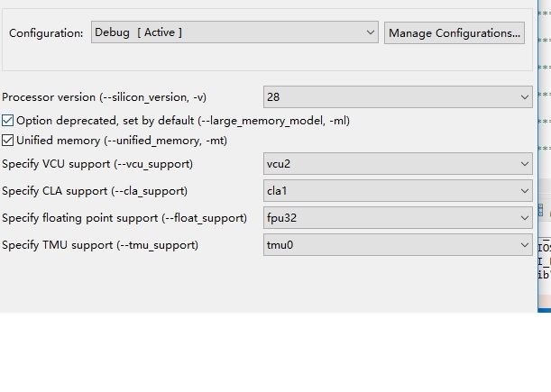Click the fpu32 value text

282,218
